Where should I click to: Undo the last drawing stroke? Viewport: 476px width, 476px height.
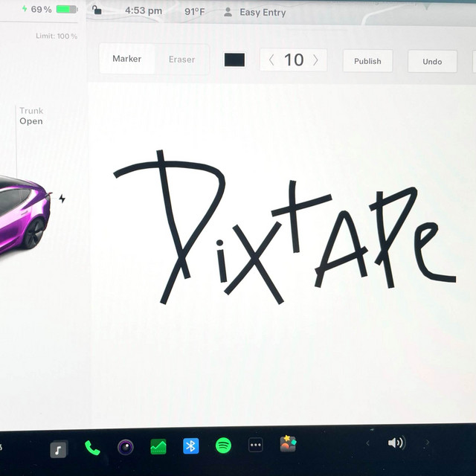point(432,62)
